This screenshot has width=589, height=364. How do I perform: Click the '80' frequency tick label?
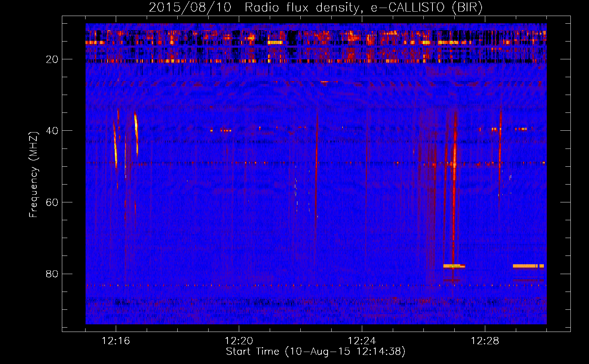(x=52, y=274)
